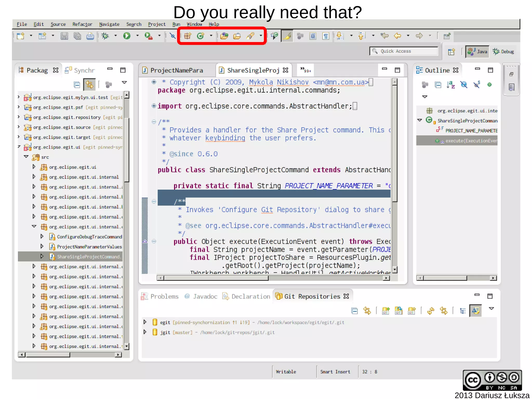
Task: Switch to the Debug perspective
Action: tap(503, 51)
